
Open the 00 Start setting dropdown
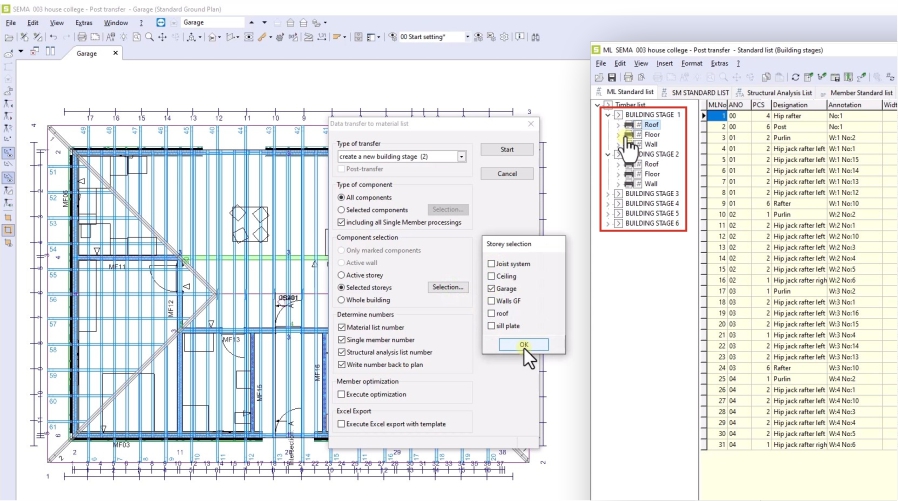tap(467, 37)
